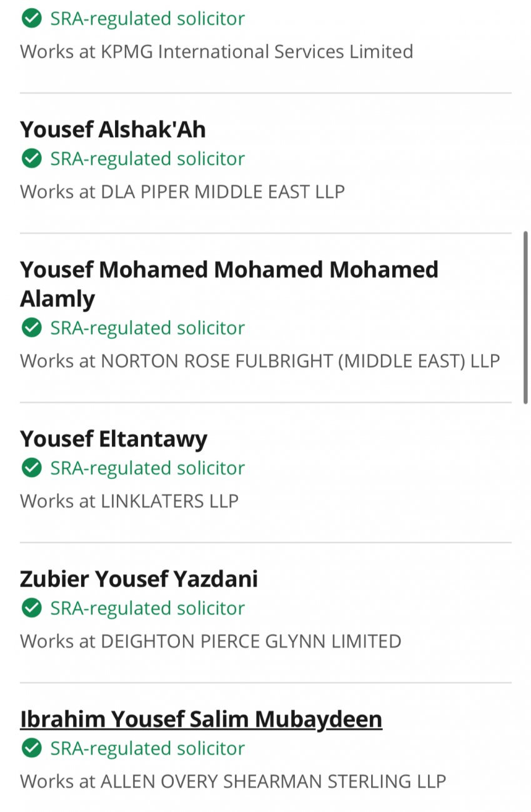Tap the 'Works at NORTON ROSE FULBRIGHT' line

click(259, 361)
